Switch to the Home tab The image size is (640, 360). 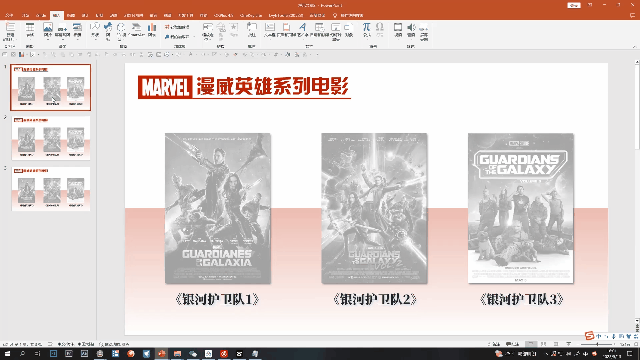point(25,15)
